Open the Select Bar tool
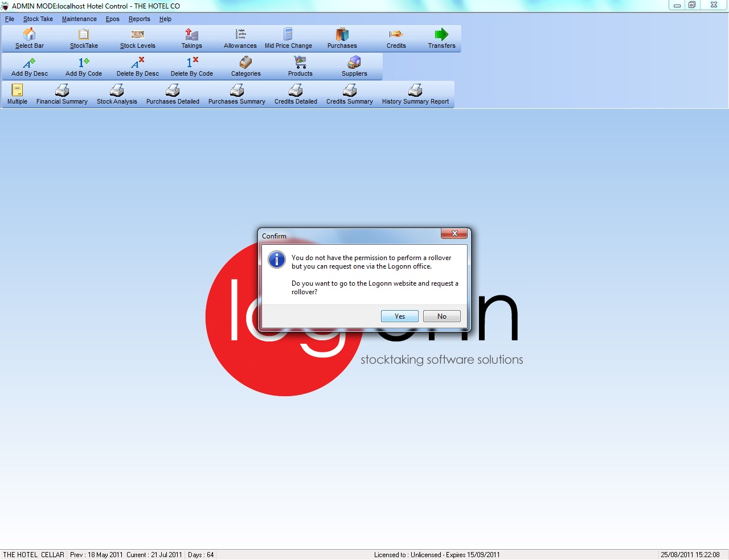729x560 pixels. [30, 39]
